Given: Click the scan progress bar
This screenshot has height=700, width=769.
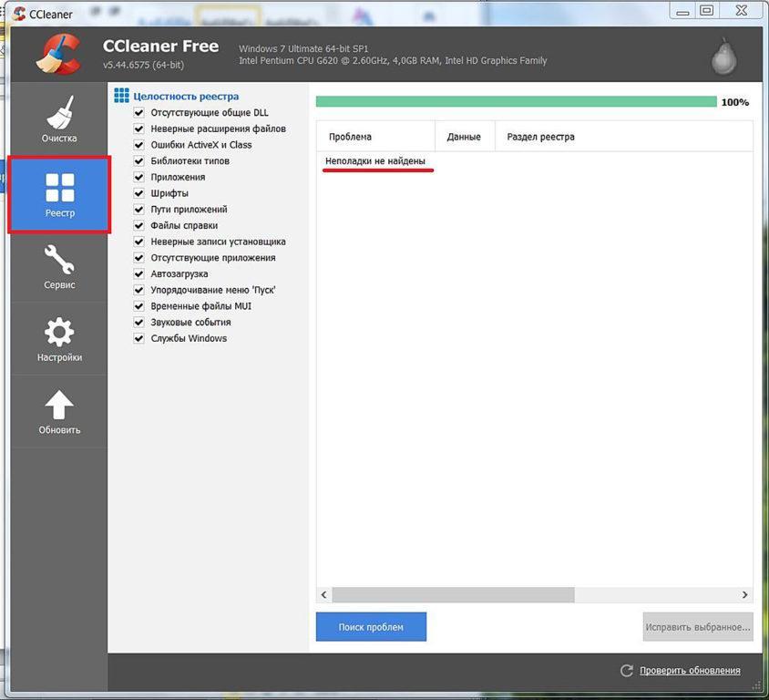Looking at the screenshot, I should click(516, 102).
